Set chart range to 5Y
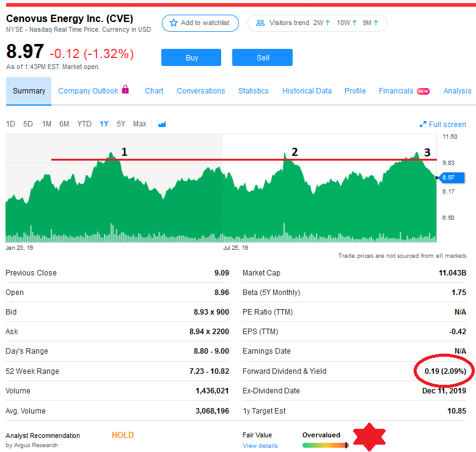476x452 pixels. pos(121,124)
